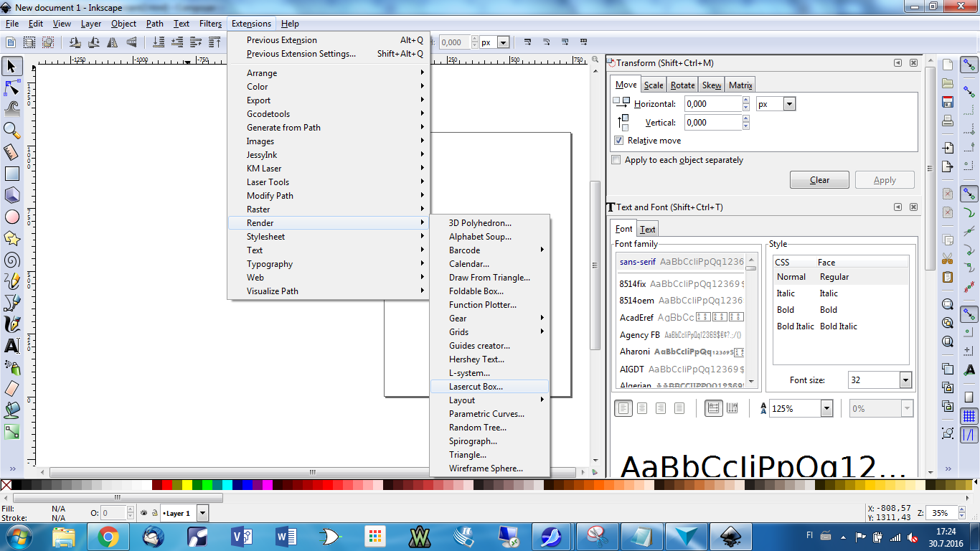Toggle layer visibility eye in status bar
The image size is (980, 551).
point(143,513)
